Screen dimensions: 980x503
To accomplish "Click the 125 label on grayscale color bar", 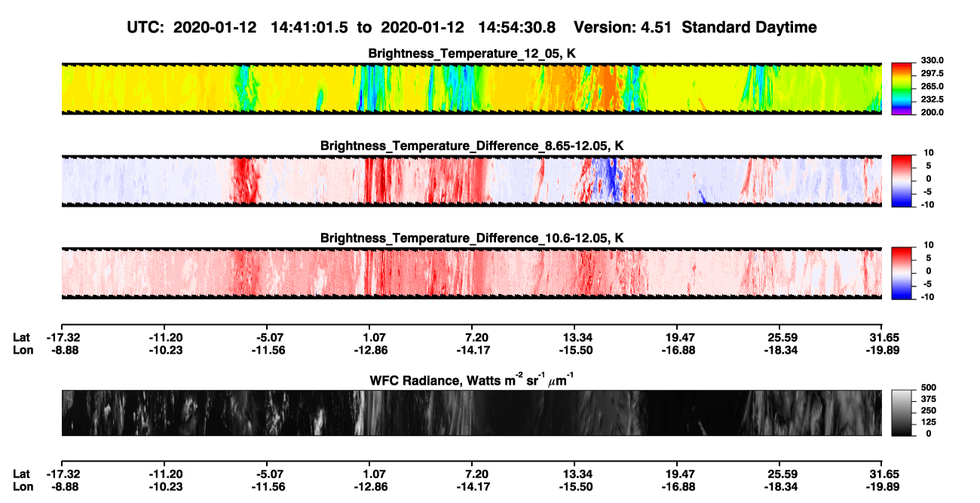I will [x=928, y=422].
